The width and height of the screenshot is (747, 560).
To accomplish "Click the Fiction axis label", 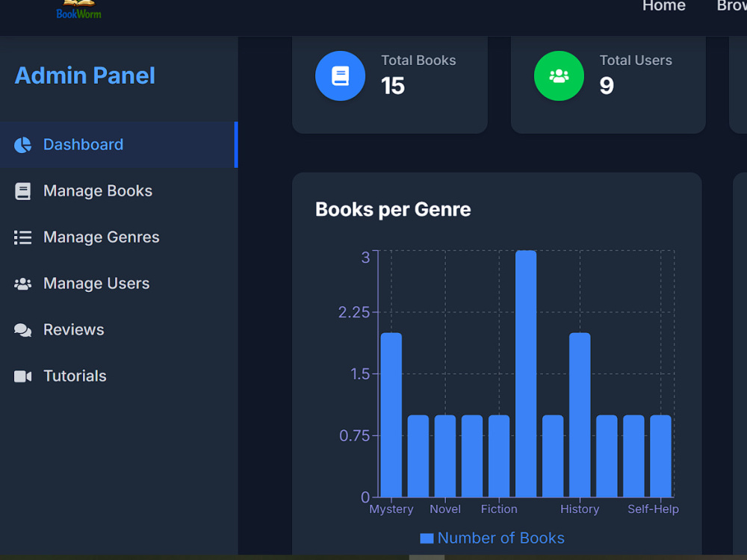I will (499, 509).
